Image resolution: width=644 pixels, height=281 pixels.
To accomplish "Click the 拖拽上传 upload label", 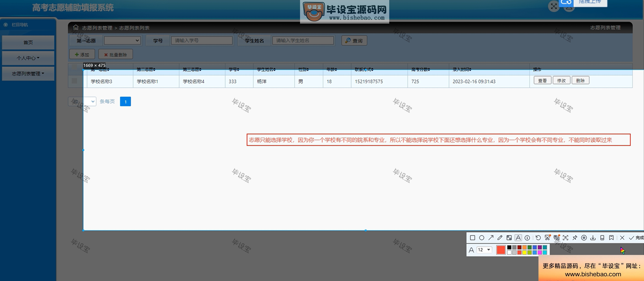I will coord(590,2).
